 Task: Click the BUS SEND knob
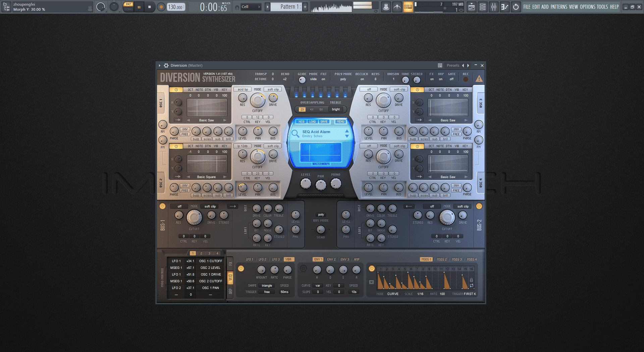click(321, 230)
